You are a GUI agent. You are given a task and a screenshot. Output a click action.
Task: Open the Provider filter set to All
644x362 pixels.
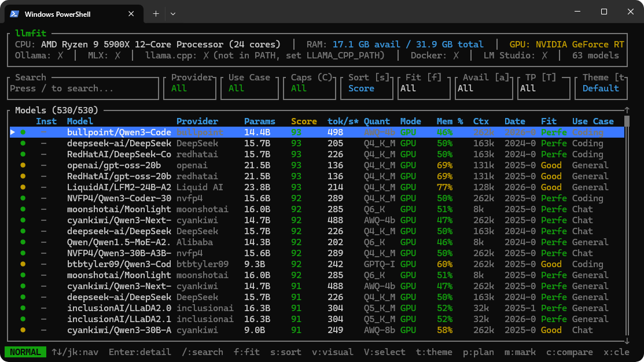190,88
